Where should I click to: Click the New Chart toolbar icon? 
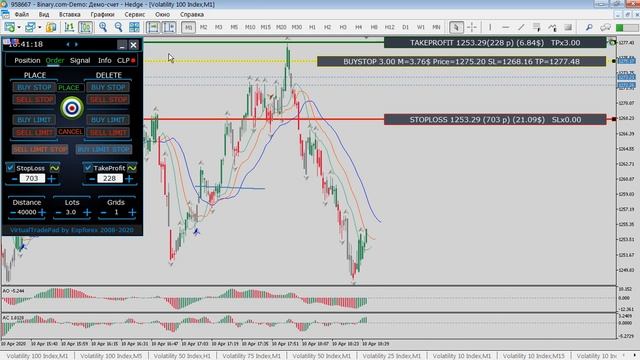point(9,27)
